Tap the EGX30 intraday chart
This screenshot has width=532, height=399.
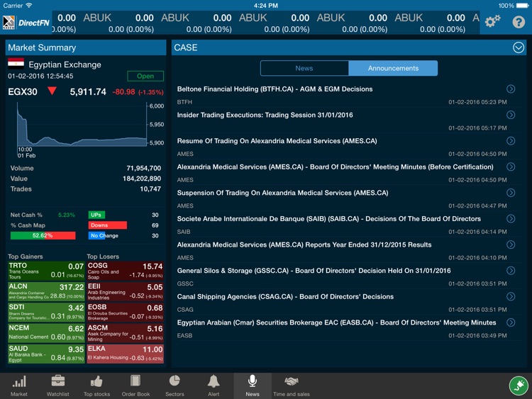pyautogui.click(x=82, y=125)
